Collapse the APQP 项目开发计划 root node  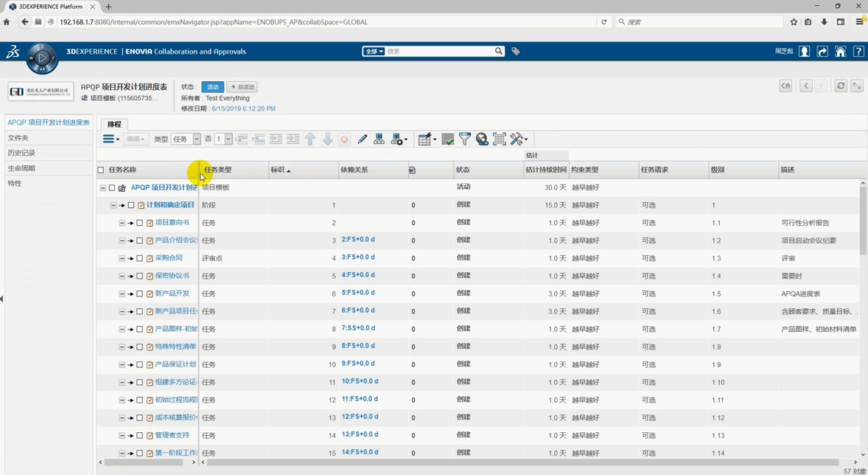(x=103, y=188)
